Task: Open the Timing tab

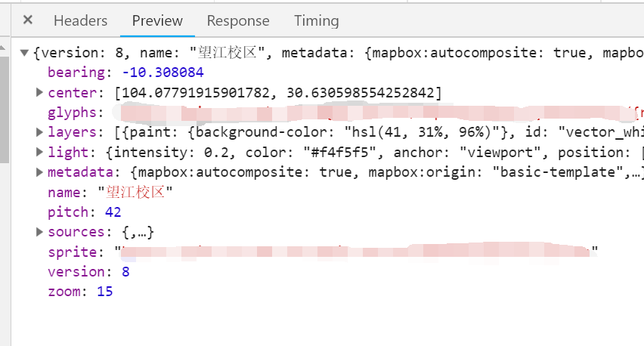Action: click(x=316, y=20)
